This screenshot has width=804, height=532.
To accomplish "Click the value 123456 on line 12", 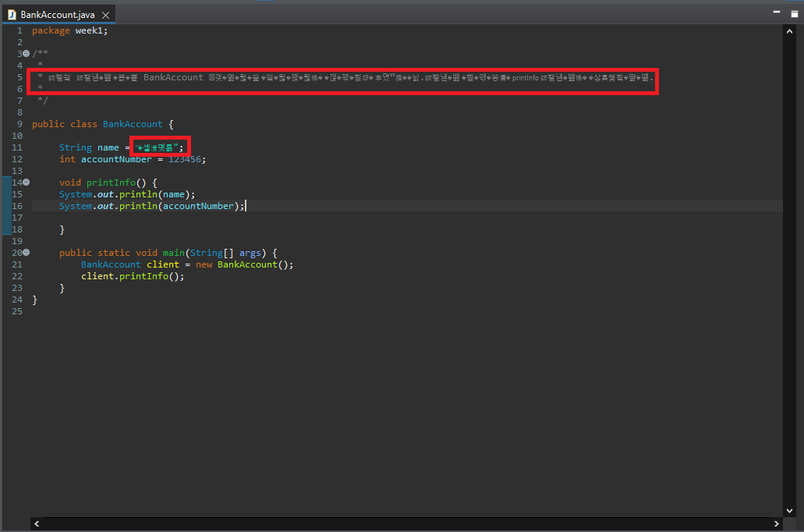I will 185,160.
